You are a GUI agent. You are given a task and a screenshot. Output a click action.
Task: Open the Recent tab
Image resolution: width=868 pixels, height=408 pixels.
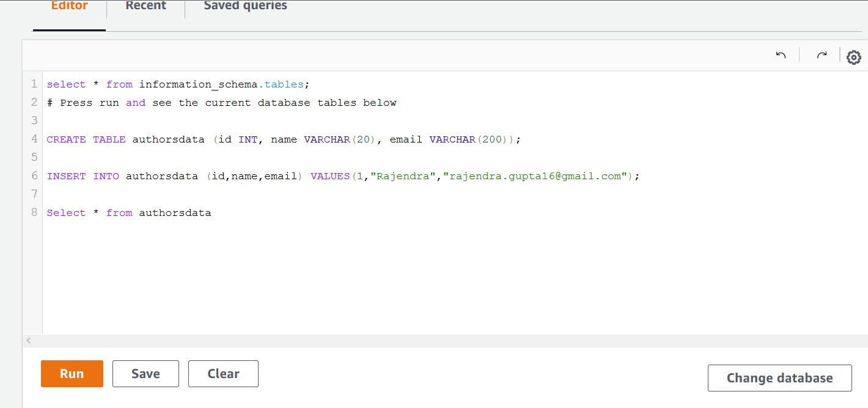[x=145, y=7]
